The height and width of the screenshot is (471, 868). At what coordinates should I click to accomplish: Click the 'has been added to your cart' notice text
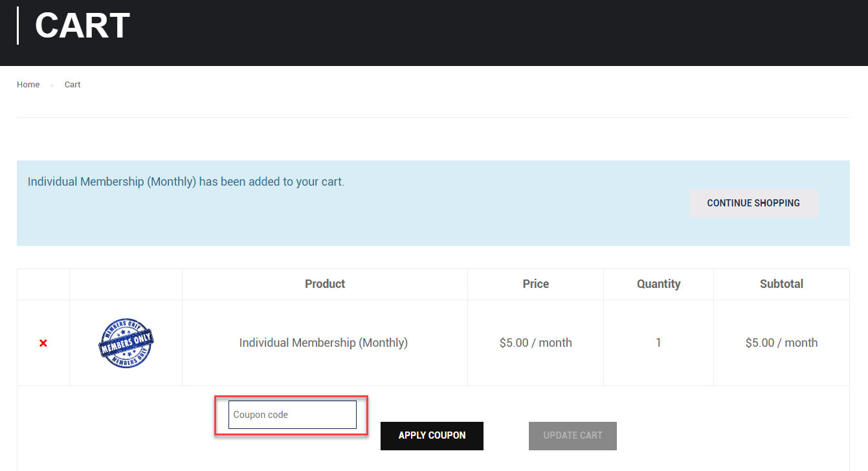271,182
